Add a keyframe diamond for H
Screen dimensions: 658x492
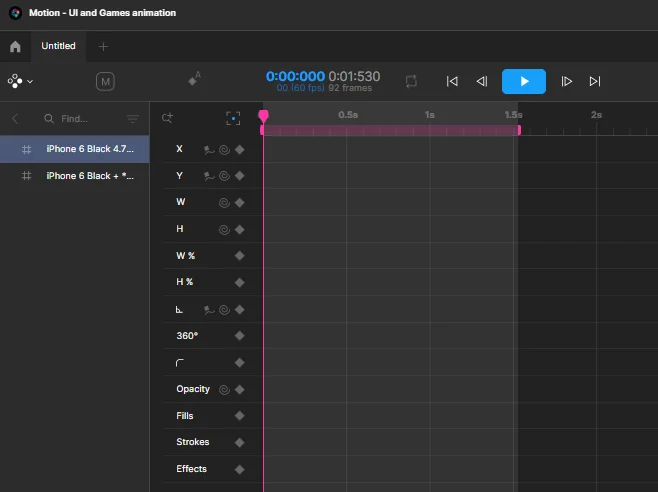pos(240,230)
